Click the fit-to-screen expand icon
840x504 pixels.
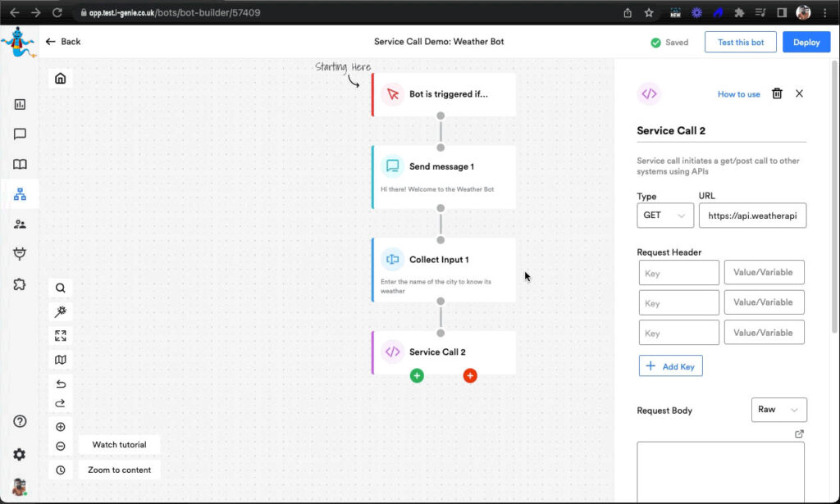coord(61,336)
